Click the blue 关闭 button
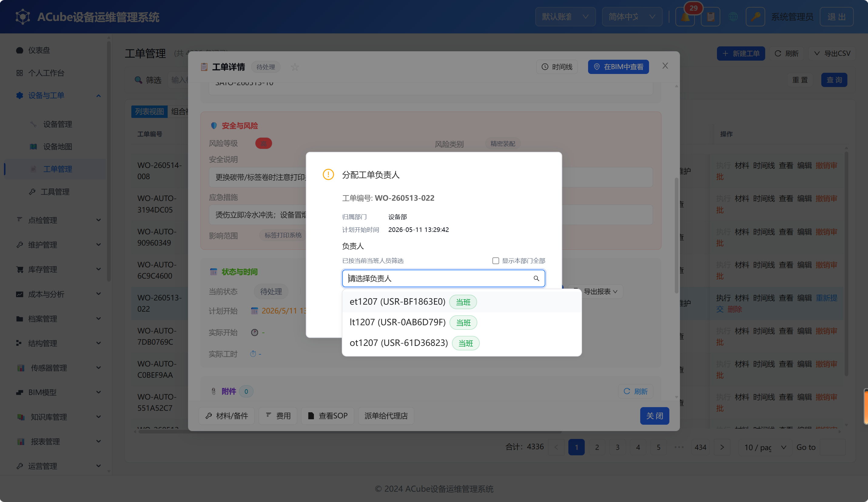The width and height of the screenshot is (868, 502). (654, 416)
